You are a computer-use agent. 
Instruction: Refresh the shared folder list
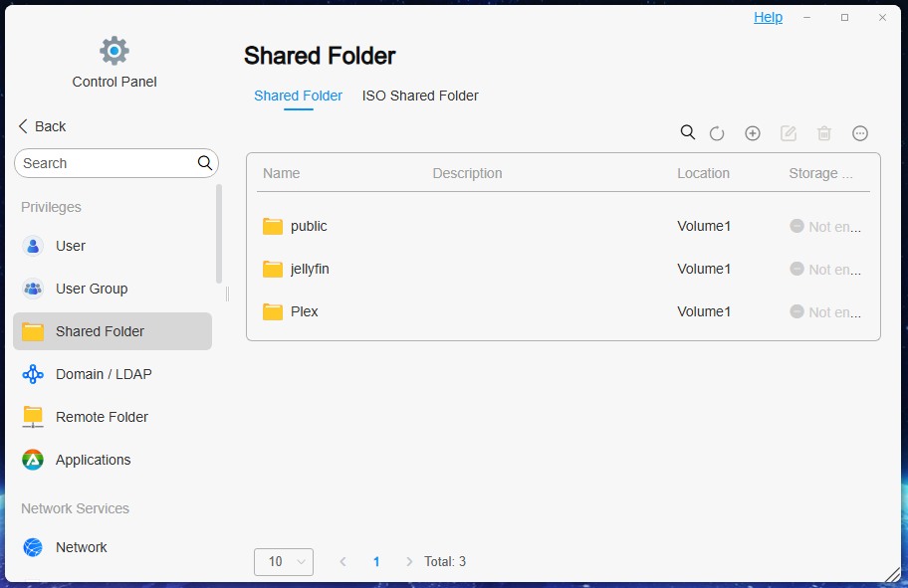717,133
